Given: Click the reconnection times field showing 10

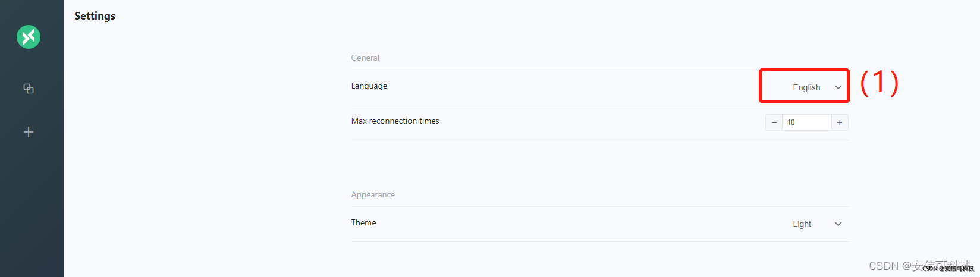Looking at the screenshot, I should (806, 122).
